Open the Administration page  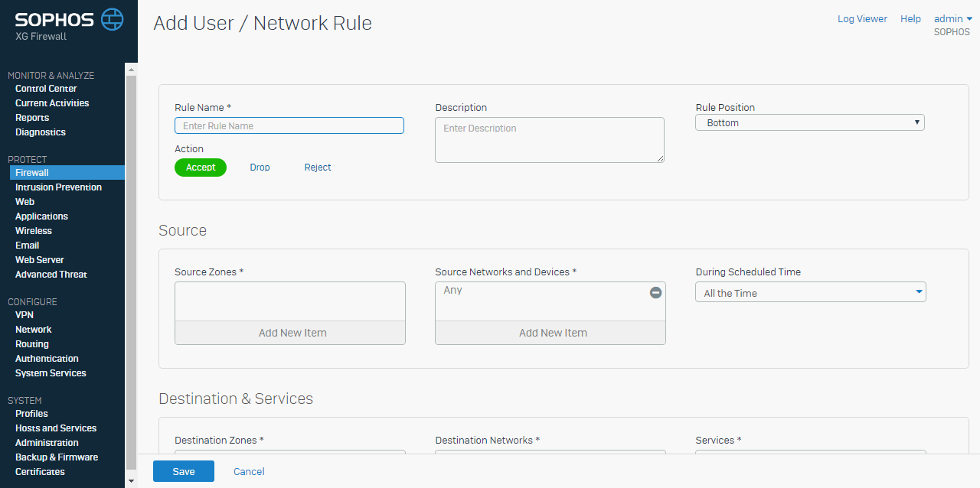pos(47,443)
